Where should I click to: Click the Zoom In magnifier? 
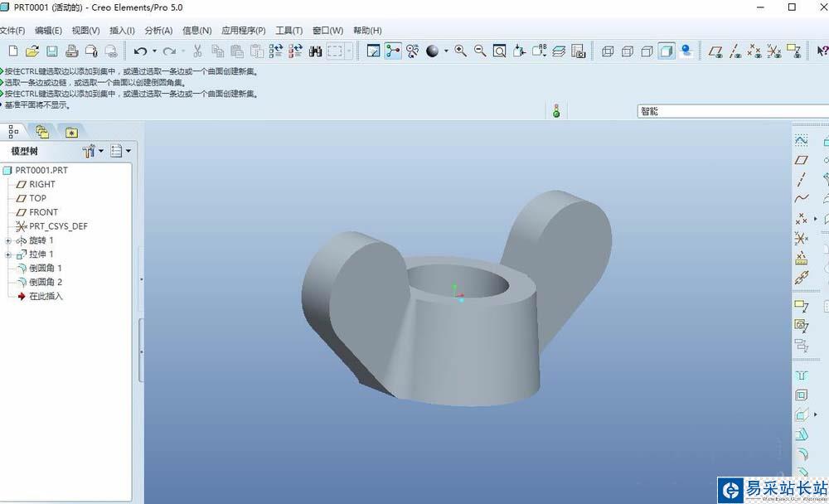click(460, 51)
